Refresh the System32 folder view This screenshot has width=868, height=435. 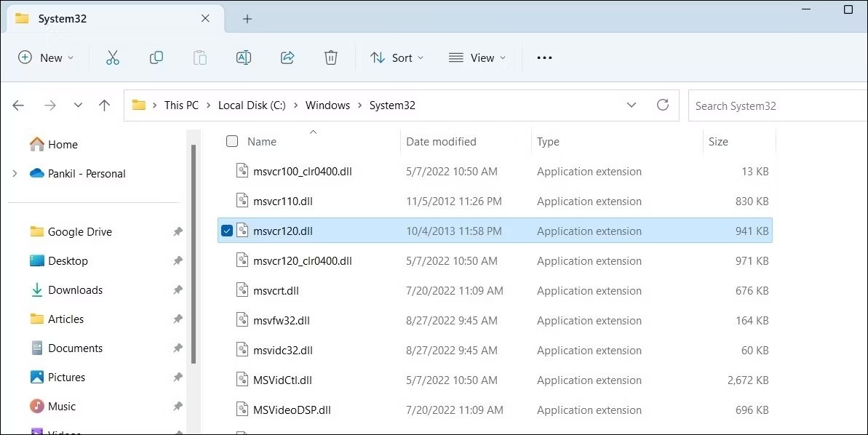663,105
